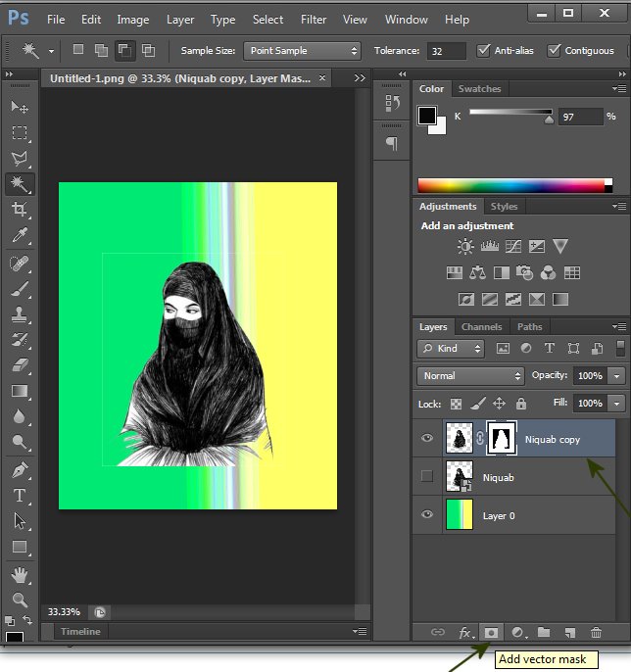Viewport: 631px width, 672px height.
Task: Click Add vector mask button in Layers panel
Action: click(x=491, y=633)
